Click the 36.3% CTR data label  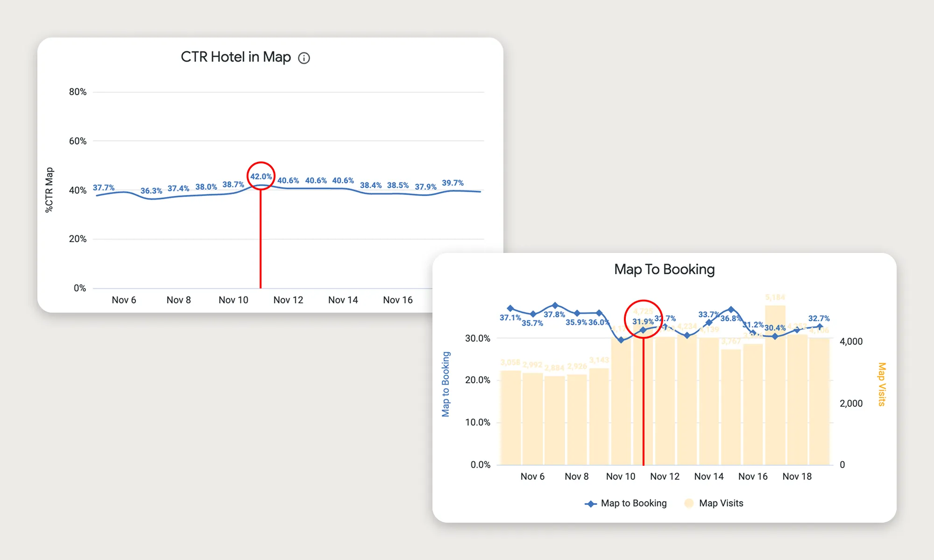[151, 191]
